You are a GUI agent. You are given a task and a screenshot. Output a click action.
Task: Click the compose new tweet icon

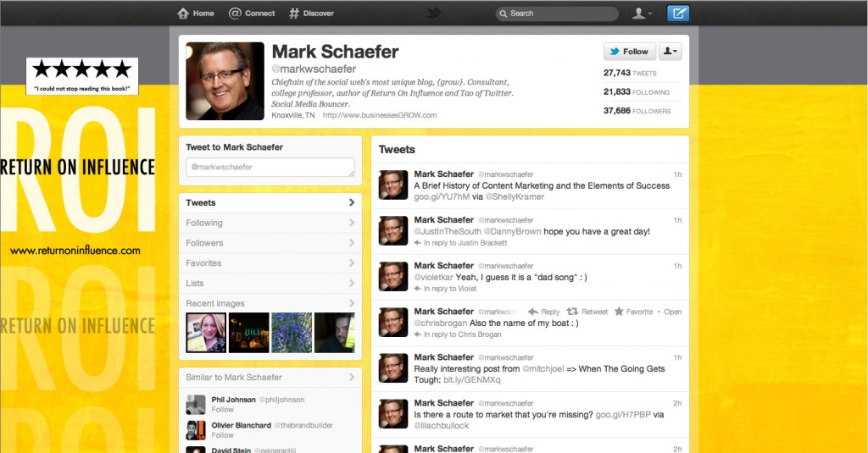click(x=677, y=14)
